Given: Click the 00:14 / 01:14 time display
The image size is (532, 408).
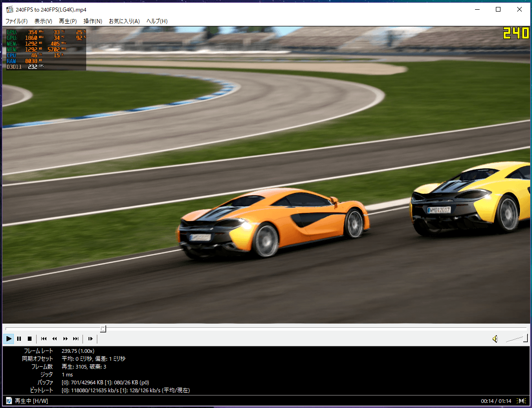Looking at the screenshot, I should (x=496, y=401).
